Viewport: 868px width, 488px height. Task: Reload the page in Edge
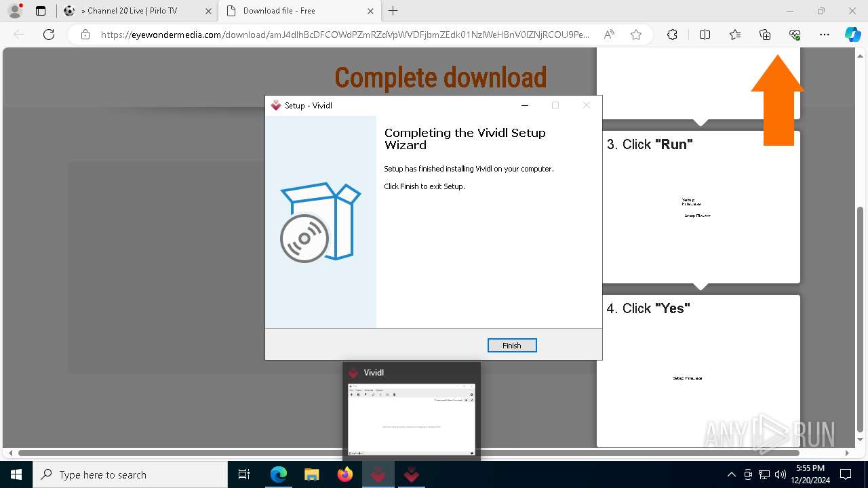(49, 35)
